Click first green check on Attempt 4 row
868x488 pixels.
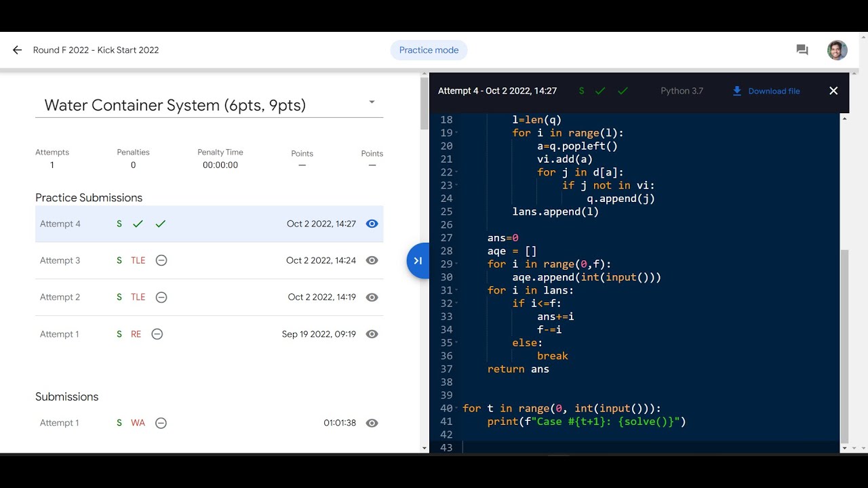coord(138,224)
